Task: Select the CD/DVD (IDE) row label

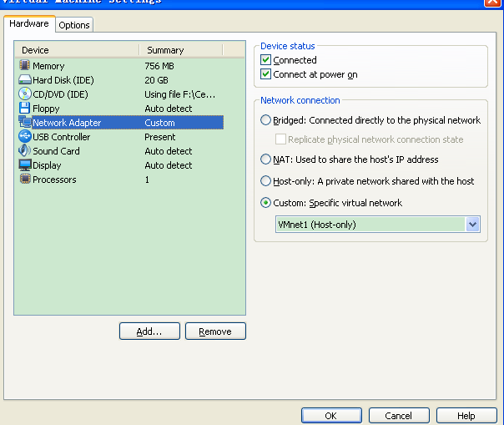Action: coord(60,94)
